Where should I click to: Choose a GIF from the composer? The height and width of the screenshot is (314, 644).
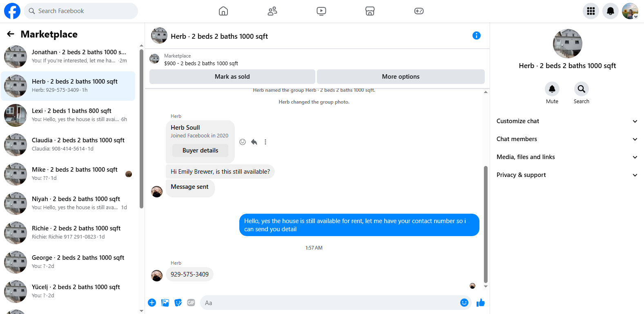pos(191,303)
